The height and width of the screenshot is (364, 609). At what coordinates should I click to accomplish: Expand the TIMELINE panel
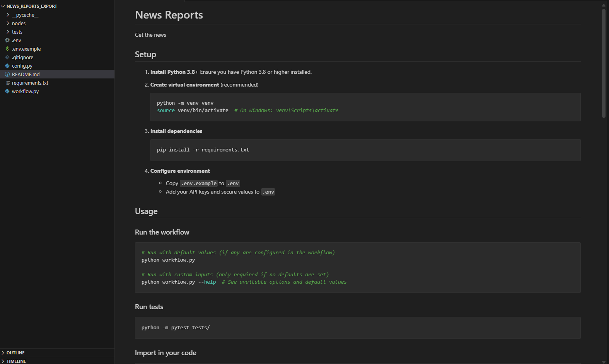point(3,361)
